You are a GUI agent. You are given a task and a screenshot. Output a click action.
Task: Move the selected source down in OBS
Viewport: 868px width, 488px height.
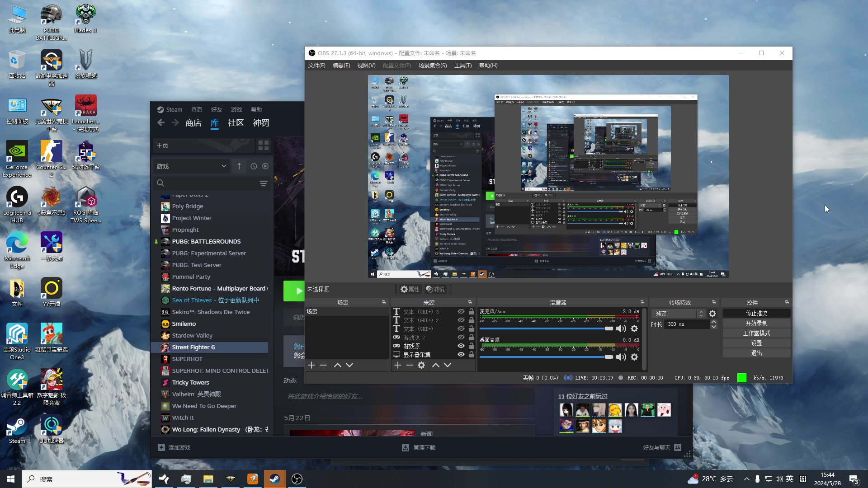(448, 365)
